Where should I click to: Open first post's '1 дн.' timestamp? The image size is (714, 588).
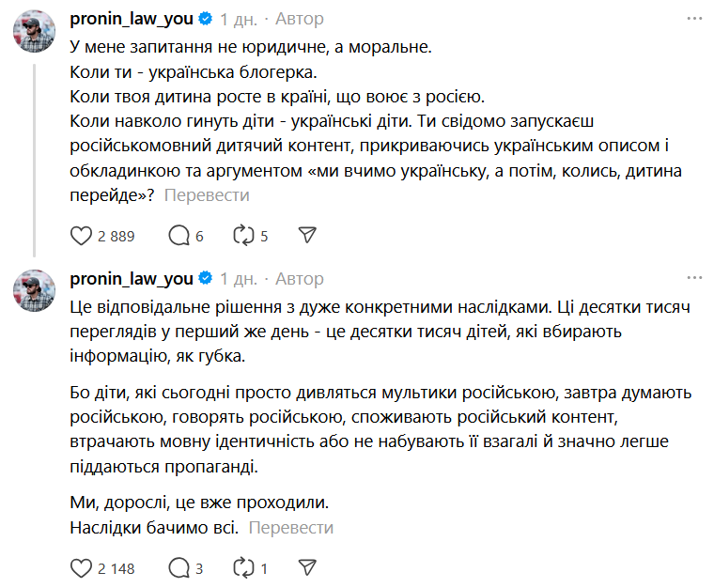(239, 19)
